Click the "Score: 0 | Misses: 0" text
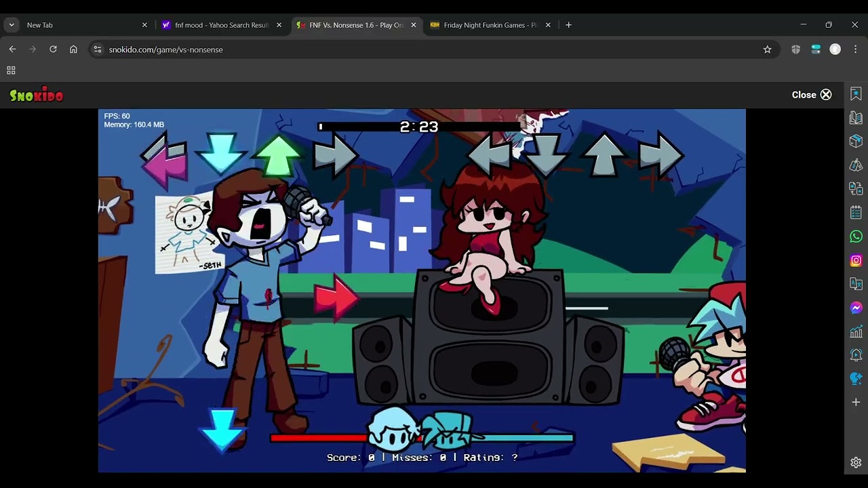868x488 pixels. point(387,457)
